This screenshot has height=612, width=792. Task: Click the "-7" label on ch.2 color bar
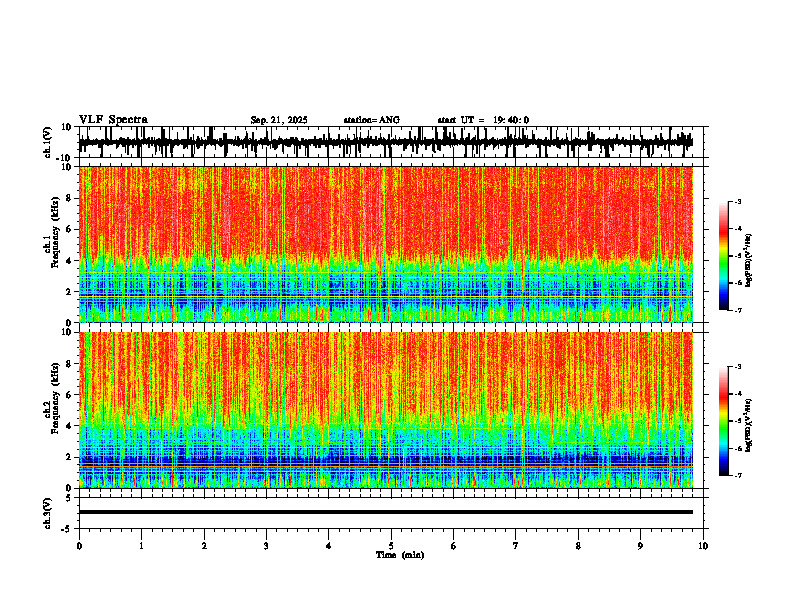(x=737, y=475)
